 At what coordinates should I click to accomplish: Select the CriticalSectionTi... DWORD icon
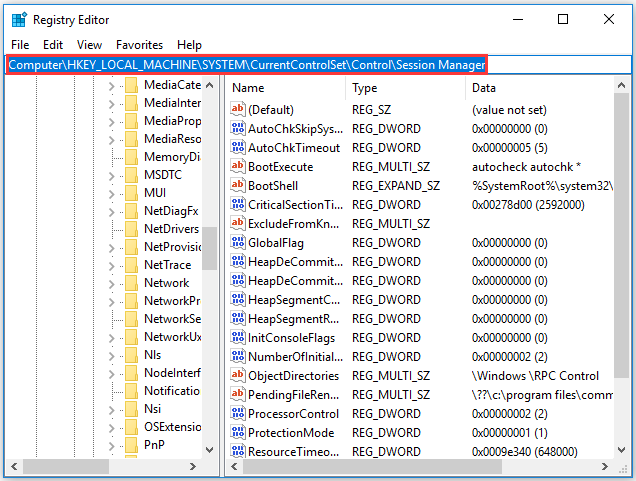(x=238, y=205)
